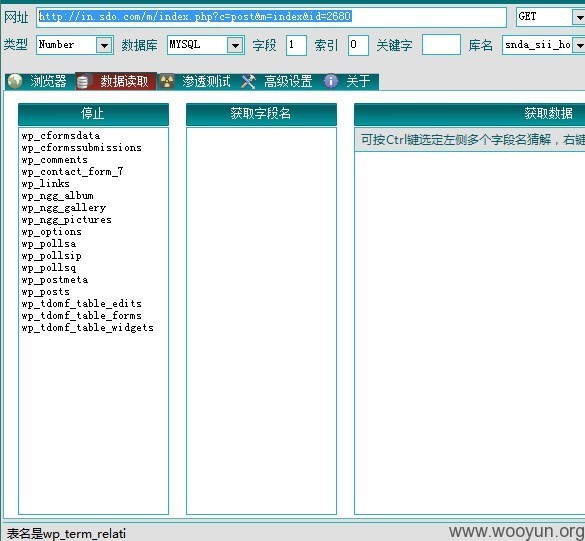Click the globe icon for 浏览器 tab
Viewport: 585px width, 541px height.
15,81
